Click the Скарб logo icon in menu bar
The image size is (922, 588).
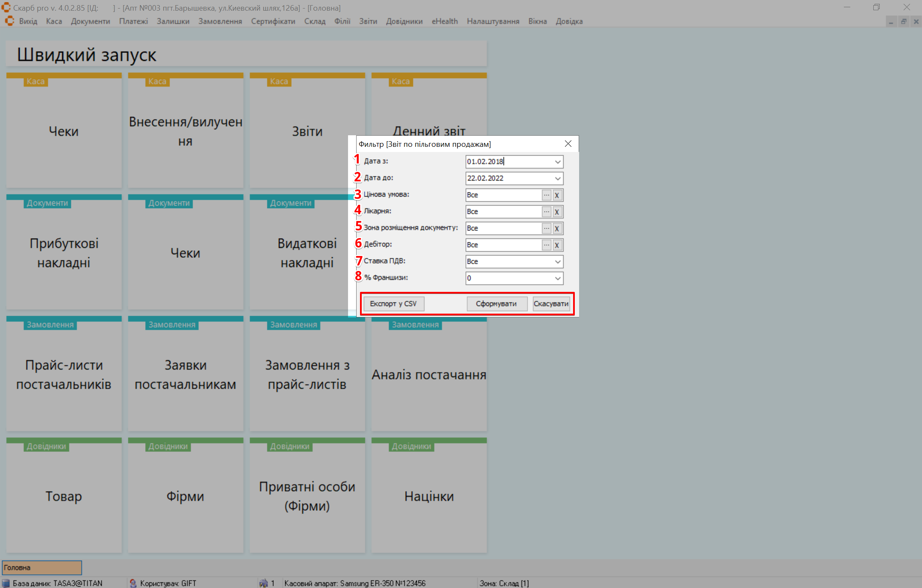point(9,21)
